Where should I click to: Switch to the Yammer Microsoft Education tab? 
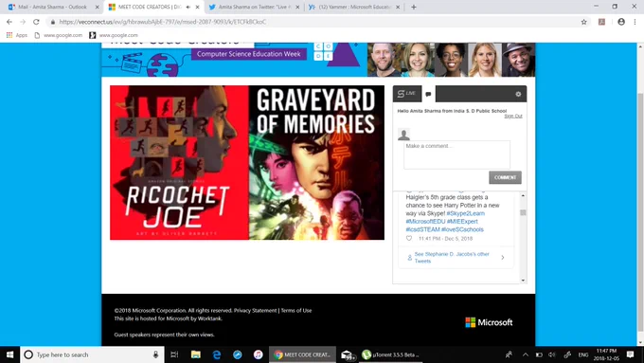(354, 7)
